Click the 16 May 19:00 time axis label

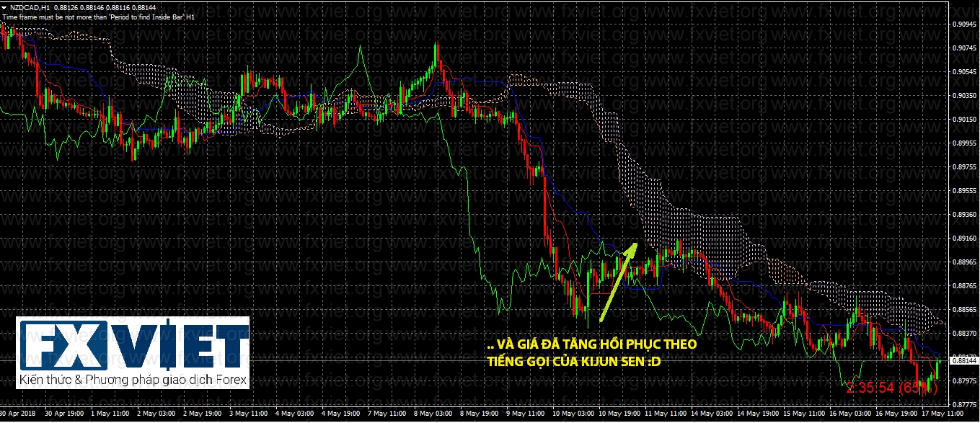(895, 415)
